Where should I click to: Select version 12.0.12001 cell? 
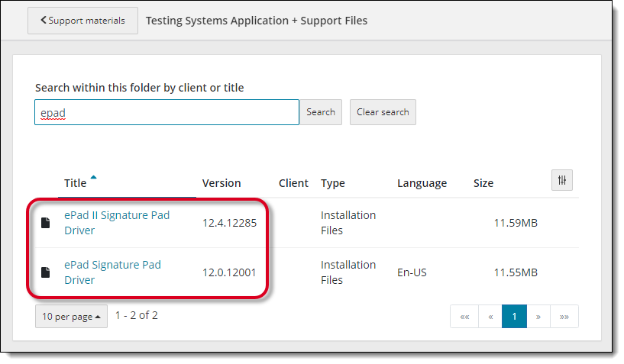coord(229,272)
